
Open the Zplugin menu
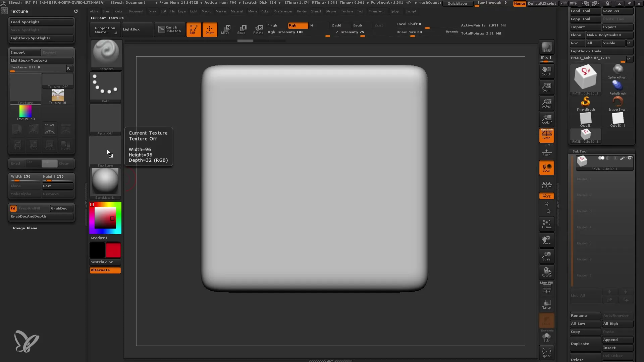tap(395, 11)
